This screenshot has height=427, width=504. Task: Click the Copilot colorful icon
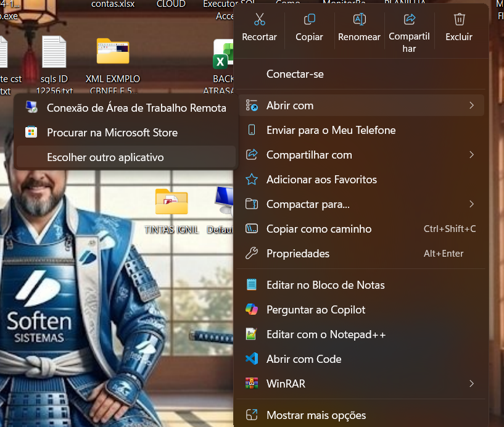click(x=252, y=309)
